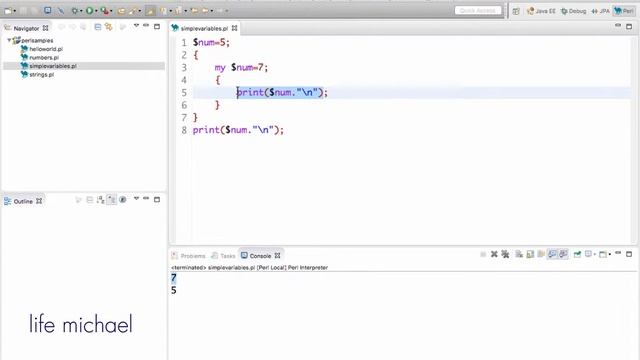The width and height of the screenshot is (640, 360).
Task: Toggle Show Console When Standard Error Changes
Action: pos(563,254)
